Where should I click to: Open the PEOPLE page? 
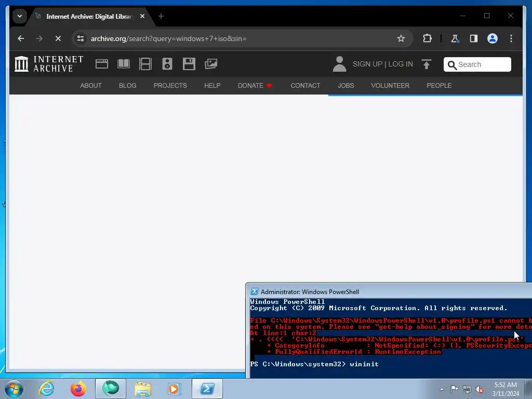point(439,86)
